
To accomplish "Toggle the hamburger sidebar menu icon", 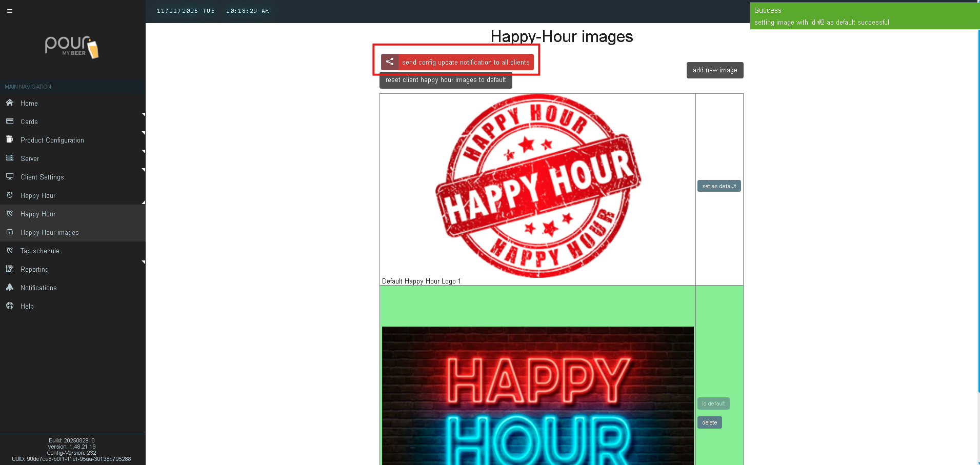I will [x=10, y=11].
